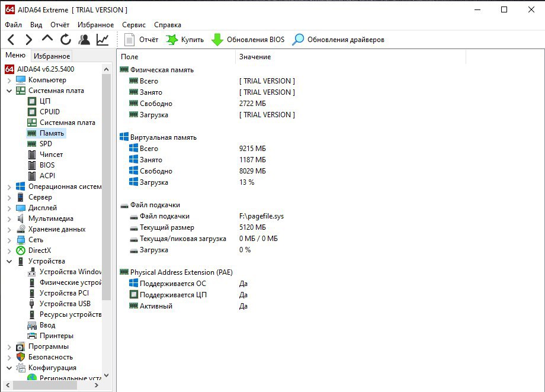Expand the Программы node
Image resolution: width=545 pixels, height=392 pixels.
(9, 347)
